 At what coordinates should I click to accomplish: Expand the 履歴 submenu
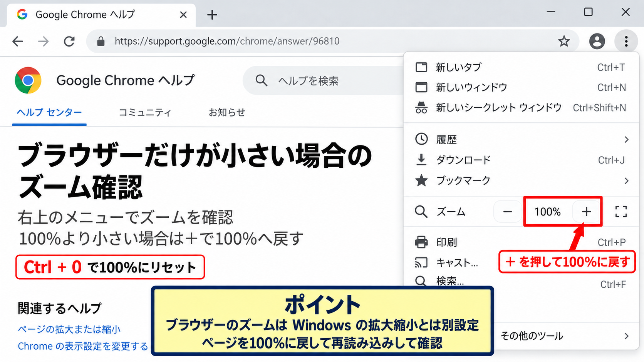[521, 139]
